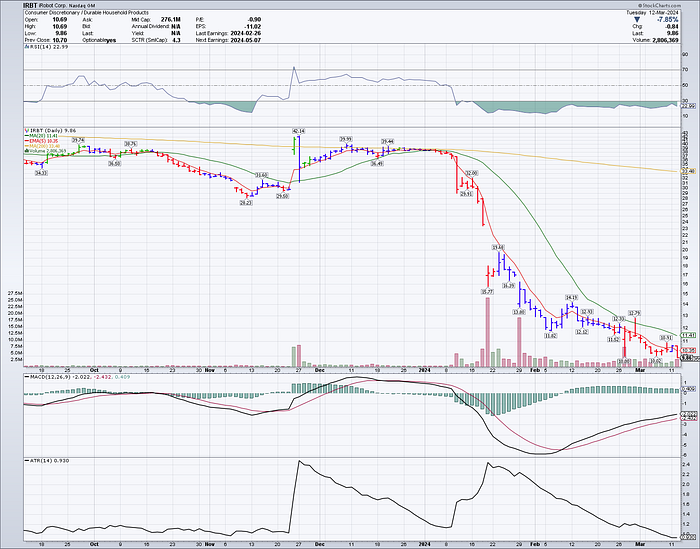Click the Volume legend entry on price panel
Image resolution: width=700 pixels, height=549 pixels.
point(46,151)
